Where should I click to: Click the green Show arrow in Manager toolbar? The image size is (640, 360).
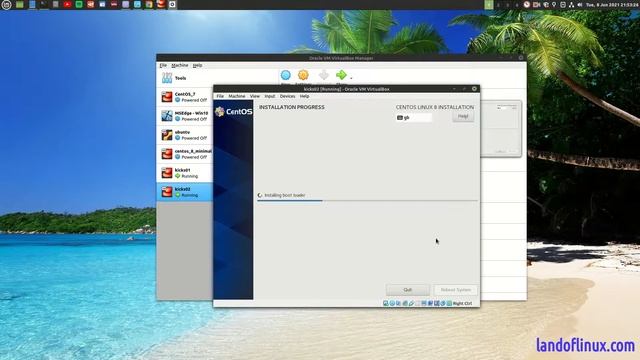(341, 75)
